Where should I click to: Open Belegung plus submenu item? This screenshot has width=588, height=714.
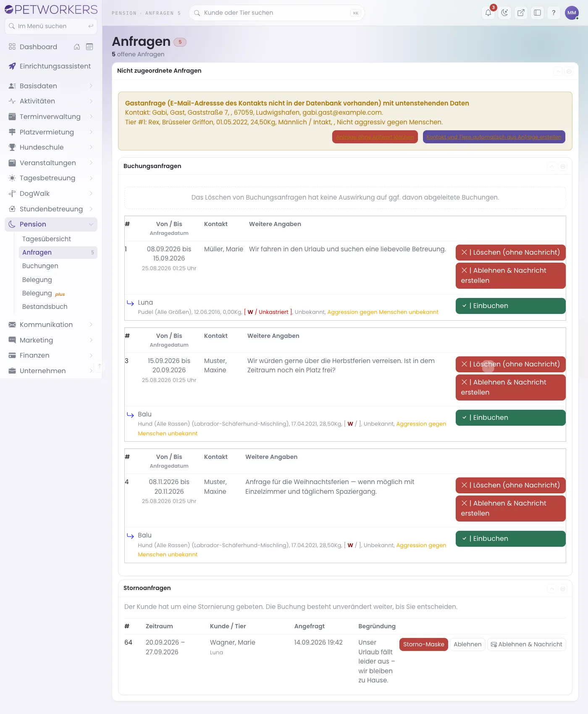58,293
